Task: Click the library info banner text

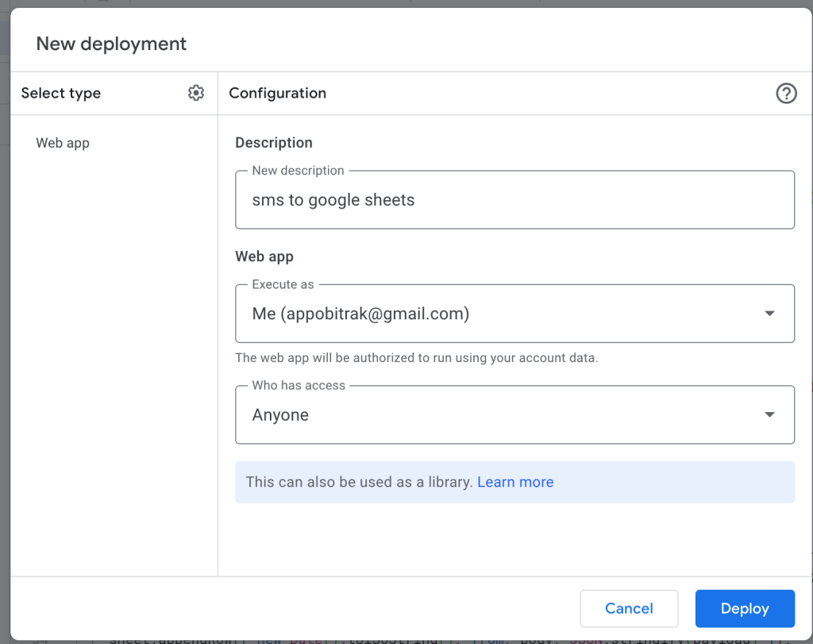Action: pyautogui.click(x=359, y=482)
